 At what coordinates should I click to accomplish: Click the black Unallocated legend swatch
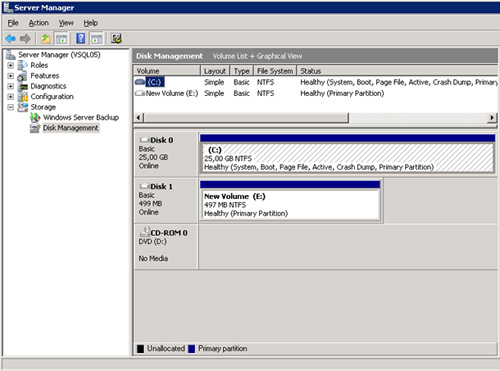140,349
